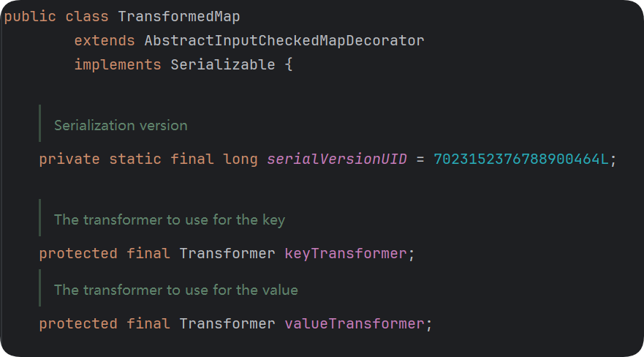
Task: Click the 'implements' keyword
Action: [118, 65]
